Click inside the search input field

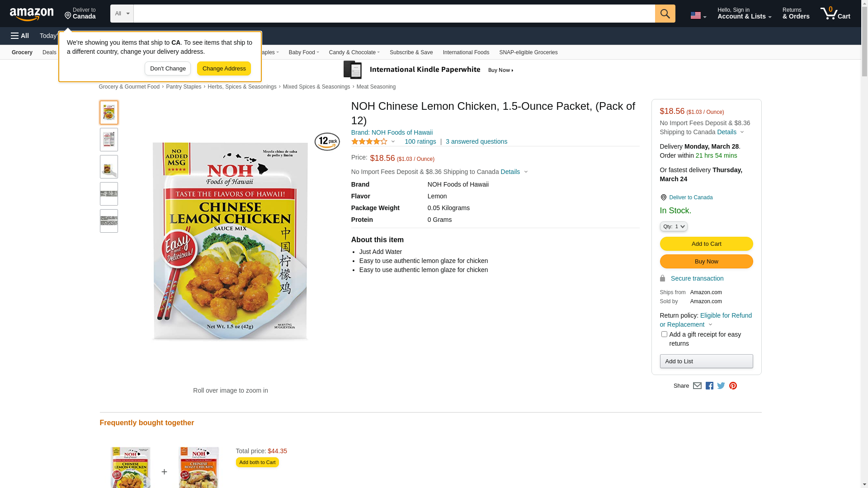click(x=394, y=14)
